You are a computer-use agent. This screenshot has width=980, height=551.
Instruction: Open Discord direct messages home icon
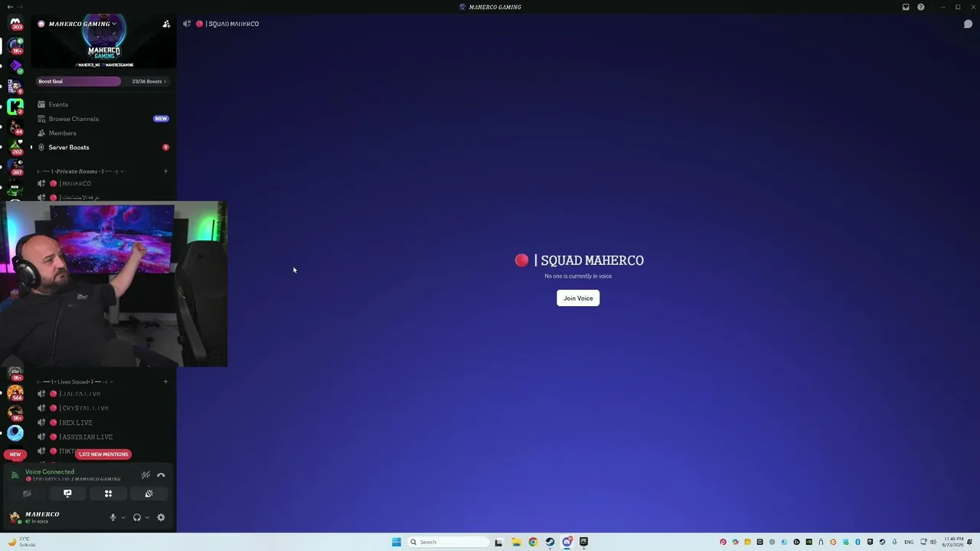(15, 23)
